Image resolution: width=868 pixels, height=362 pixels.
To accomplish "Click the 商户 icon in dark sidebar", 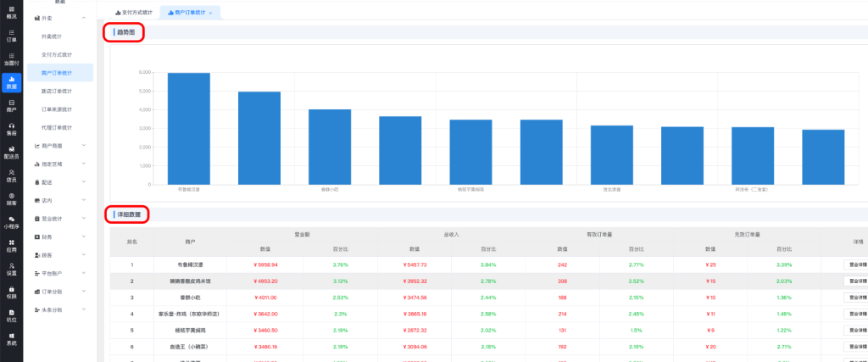I will (x=11, y=105).
